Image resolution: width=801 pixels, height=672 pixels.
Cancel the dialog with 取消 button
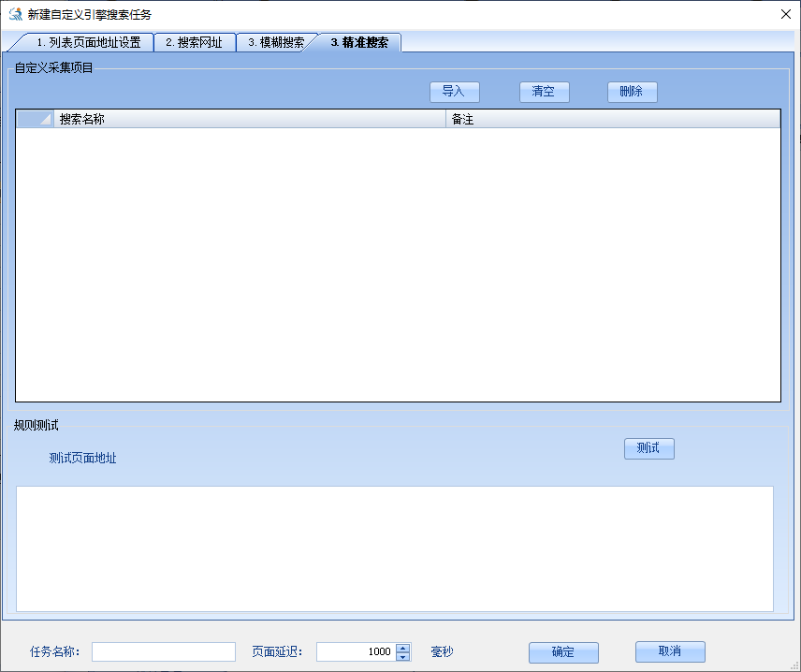[670, 652]
